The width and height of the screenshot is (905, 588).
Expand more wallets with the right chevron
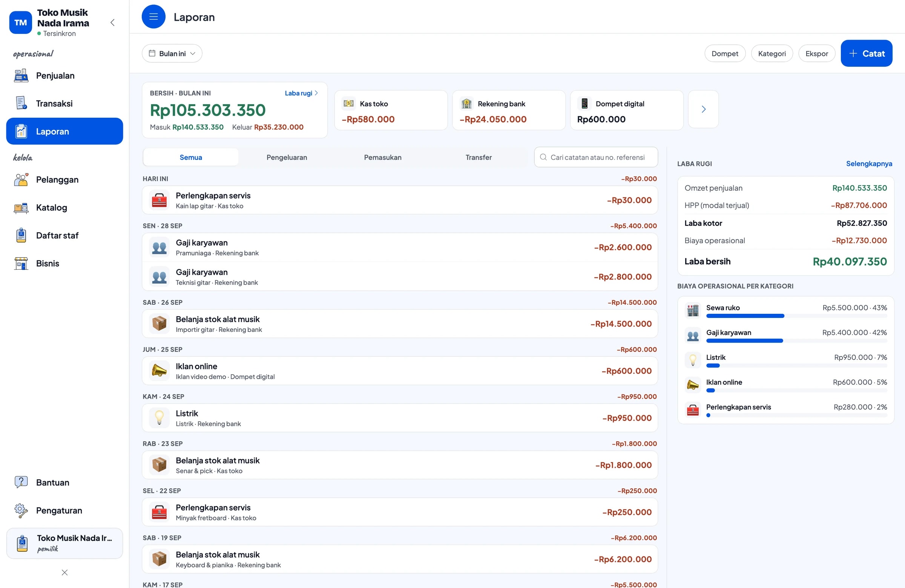coord(704,109)
